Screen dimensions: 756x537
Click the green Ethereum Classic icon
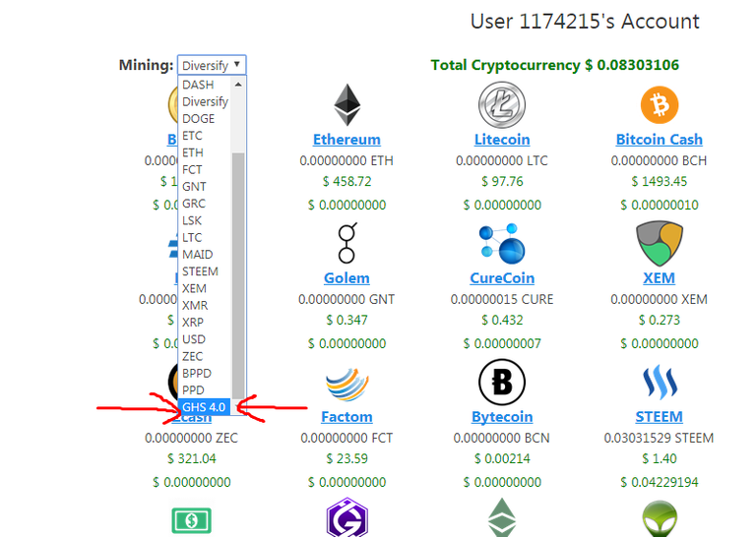pyautogui.click(x=502, y=517)
